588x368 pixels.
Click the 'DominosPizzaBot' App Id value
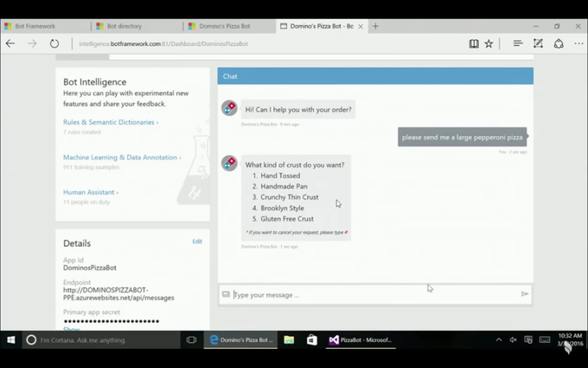click(x=90, y=268)
